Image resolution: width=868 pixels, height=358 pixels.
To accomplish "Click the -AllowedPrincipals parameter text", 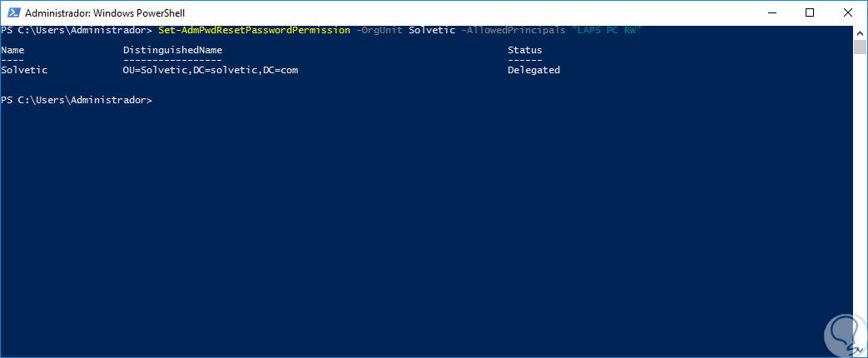I will [508, 31].
